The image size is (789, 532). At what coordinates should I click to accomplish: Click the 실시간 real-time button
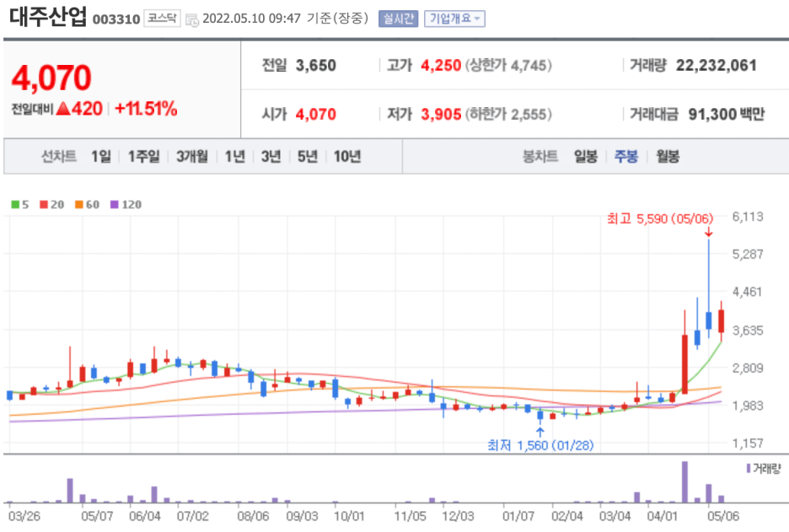pos(398,19)
